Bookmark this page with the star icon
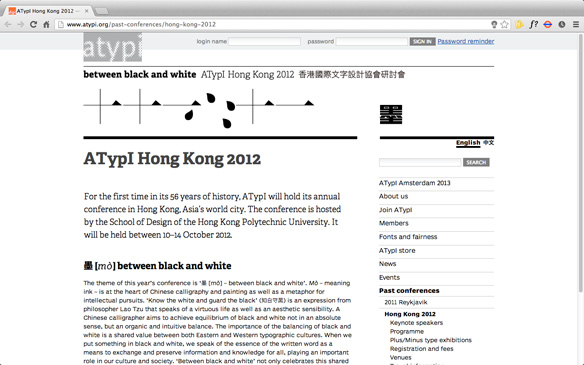Viewport: 584px width, 365px height. coord(504,25)
